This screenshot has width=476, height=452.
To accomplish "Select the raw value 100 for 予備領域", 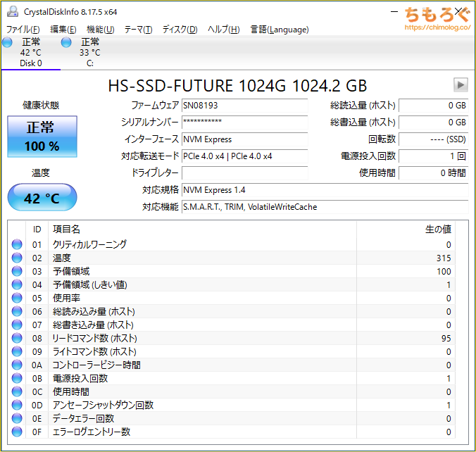I will [x=444, y=271].
